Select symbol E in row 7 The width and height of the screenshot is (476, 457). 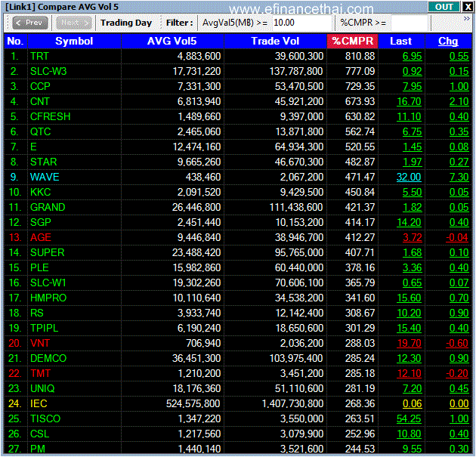coord(33,147)
